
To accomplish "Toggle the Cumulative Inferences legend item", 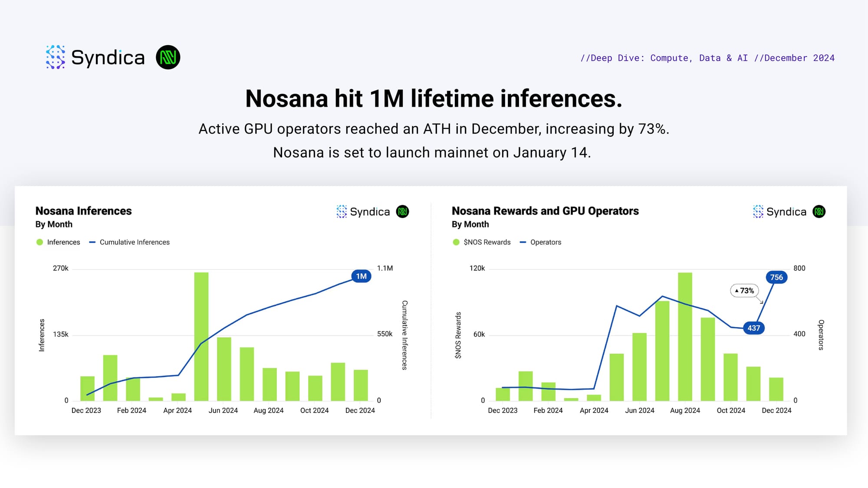I will 129,242.
